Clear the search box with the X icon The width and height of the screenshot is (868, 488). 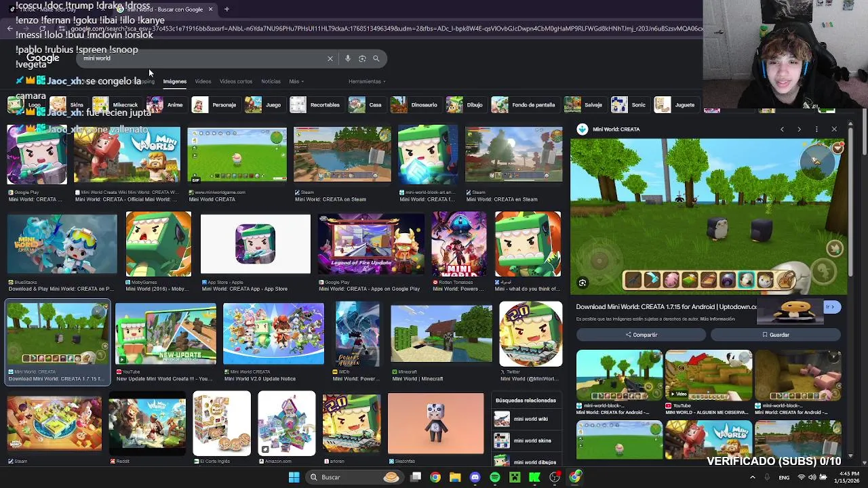coord(330,58)
